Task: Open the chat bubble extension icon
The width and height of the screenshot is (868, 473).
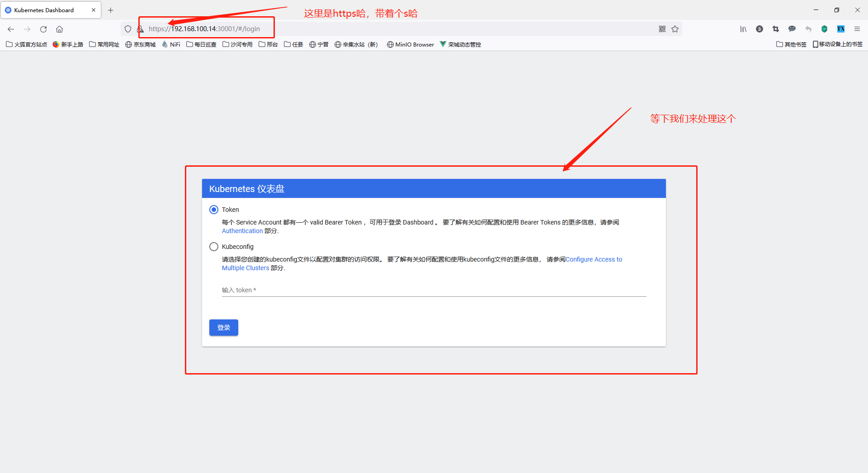Action: (792, 29)
